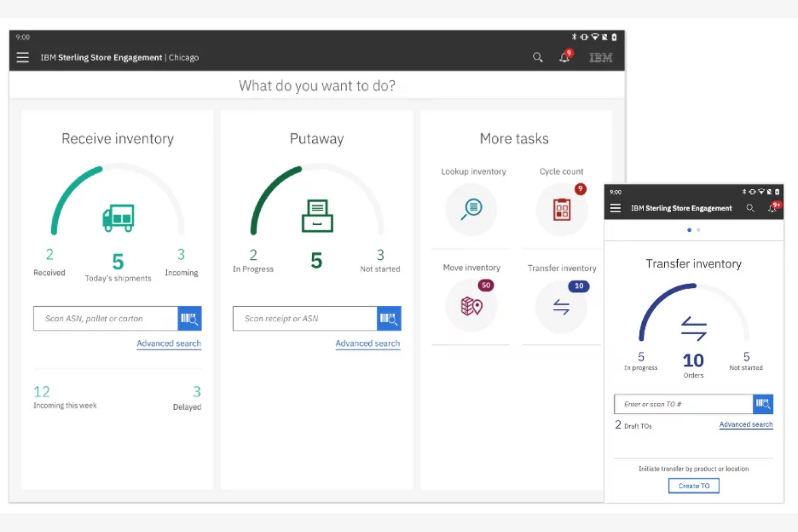Image resolution: width=798 pixels, height=532 pixels.
Task: Open Advanced search under Receive inventory
Action: coord(169,343)
